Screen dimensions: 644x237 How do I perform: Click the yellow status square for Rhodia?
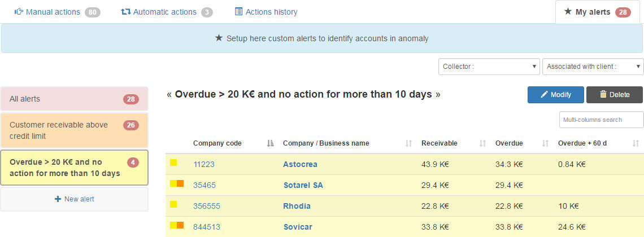[x=173, y=205]
